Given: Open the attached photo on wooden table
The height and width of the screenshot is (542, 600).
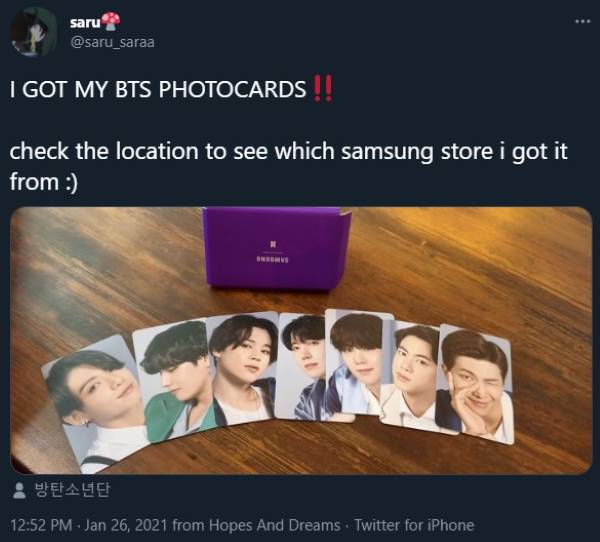Looking at the screenshot, I should coord(301,340).
